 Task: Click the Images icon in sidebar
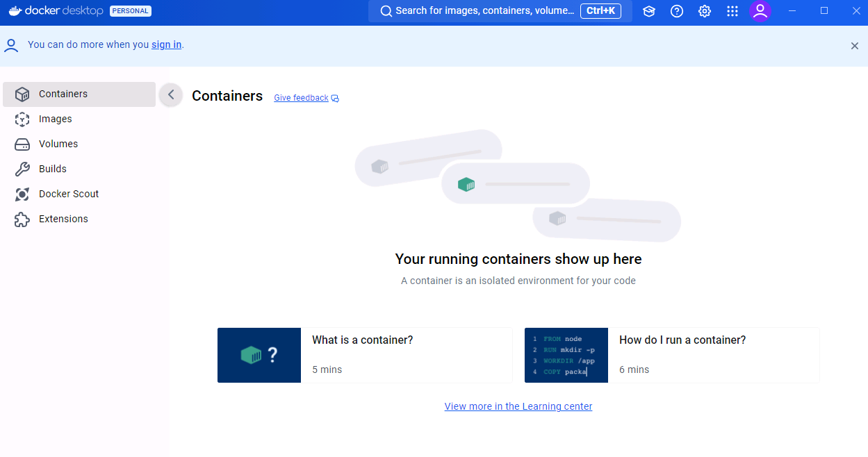[x=22, y=119]
